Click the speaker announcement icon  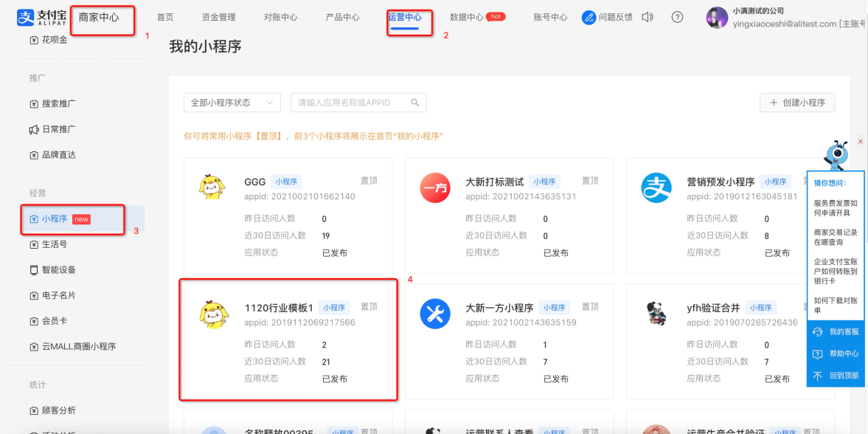coord(647,17)
